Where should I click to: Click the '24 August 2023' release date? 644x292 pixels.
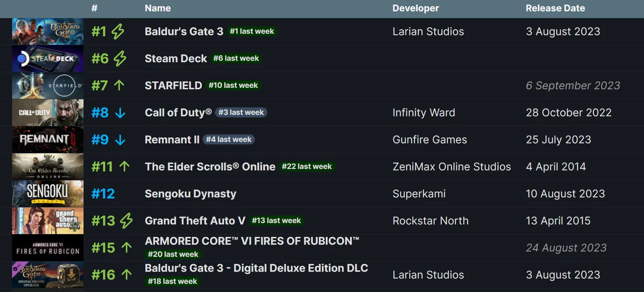[x=566, y=248]
